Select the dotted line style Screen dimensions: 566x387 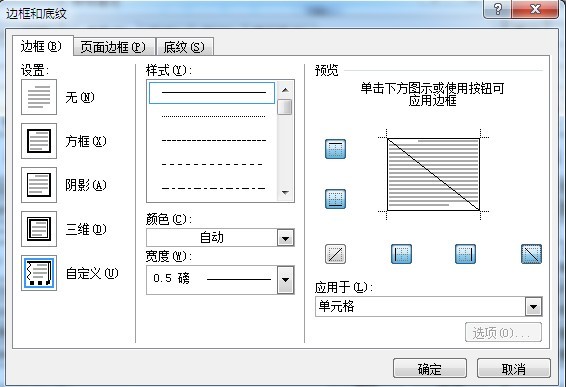click(213, 117)
